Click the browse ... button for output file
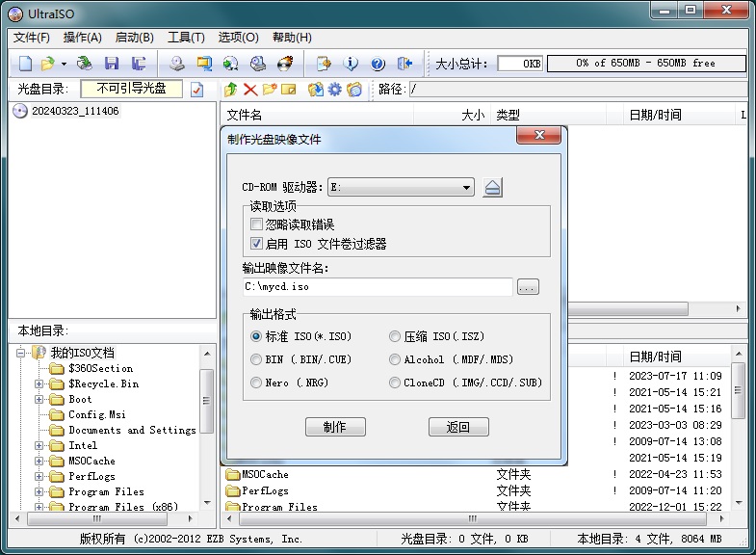 coord(528,287)
